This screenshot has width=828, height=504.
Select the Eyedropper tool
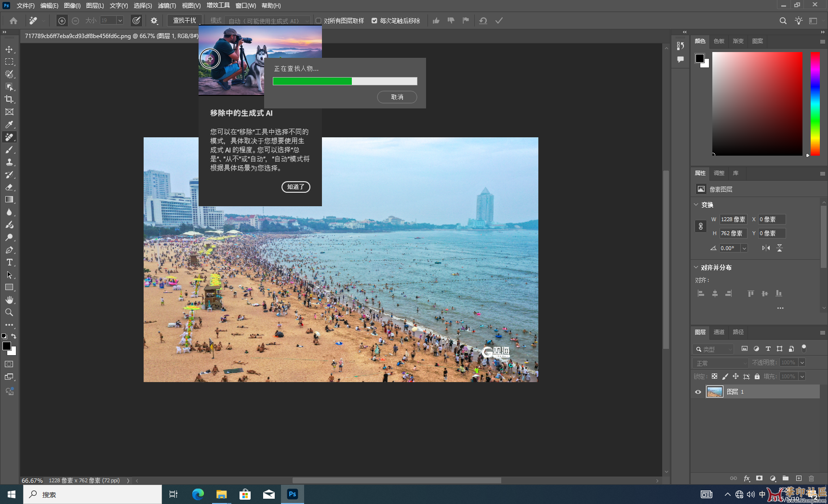click(x=9, y=124)
